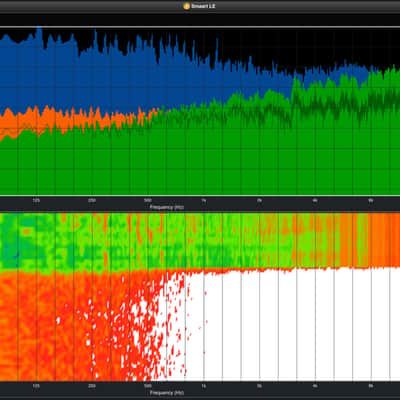Click the 125 Hz label on the upper frequency axis
The height and width of the screenshot is (400, 400).
click(36, 201)
